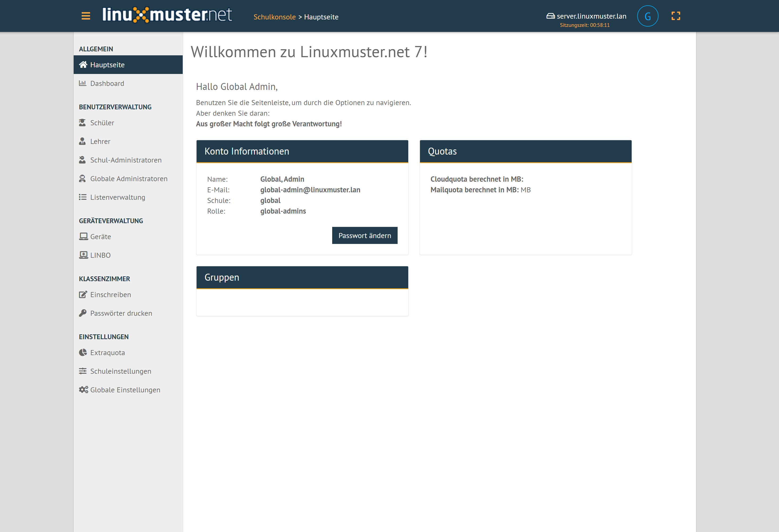Click the GERÄTEVERWALTUNG section heading
This screenshot has height=532, width=779.
[x=111, y=221]
